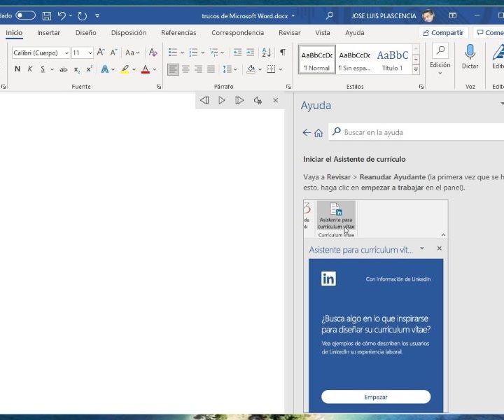The height and width of the screenshot is (420, 504).
Task: Save the document with the floppy icon
Action: pos(47,15)
